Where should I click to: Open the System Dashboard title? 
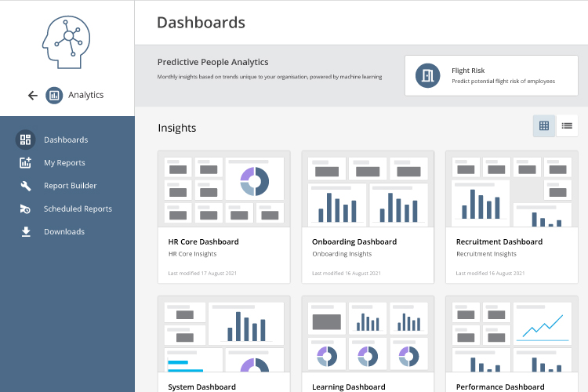pos(201,387)
